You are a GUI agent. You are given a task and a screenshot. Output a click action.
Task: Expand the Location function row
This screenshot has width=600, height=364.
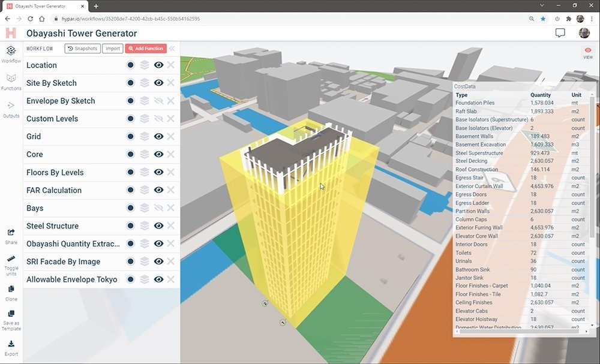coord(41,65)
